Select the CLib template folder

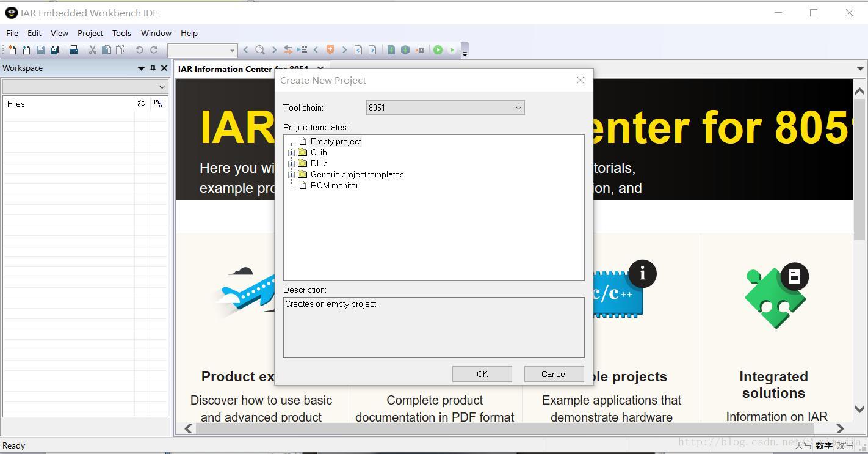pos(319,152)
